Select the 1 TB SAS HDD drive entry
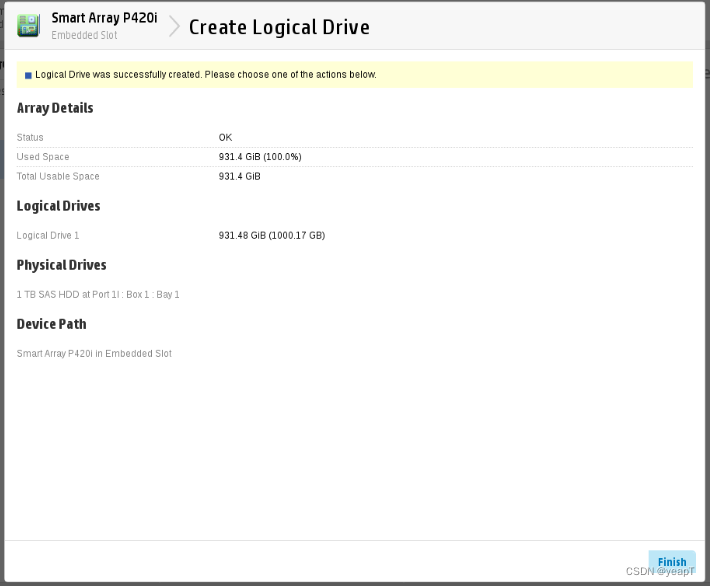The width and height of the screenshot is (710, 586). 98,295
